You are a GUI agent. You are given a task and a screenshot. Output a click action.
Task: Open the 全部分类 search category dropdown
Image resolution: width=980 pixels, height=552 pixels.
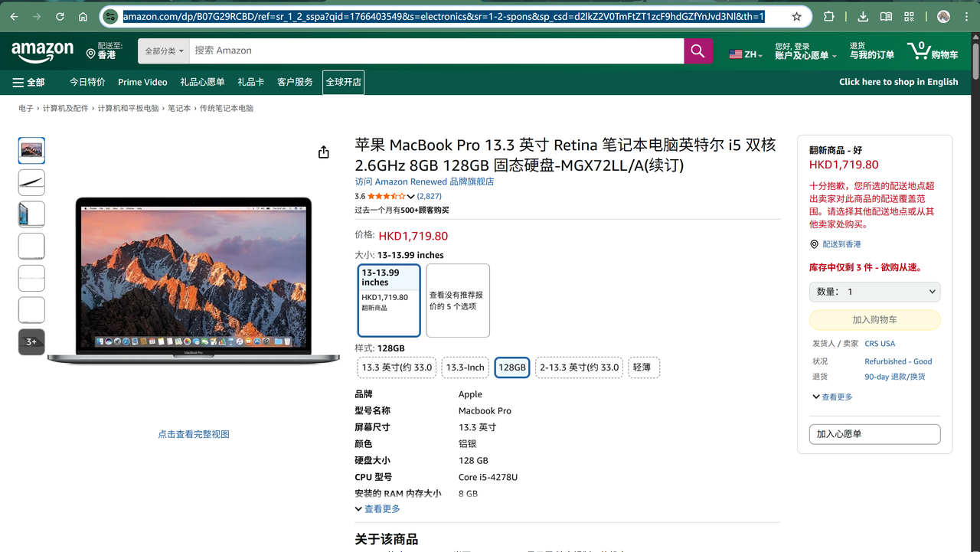pos(164,51)
